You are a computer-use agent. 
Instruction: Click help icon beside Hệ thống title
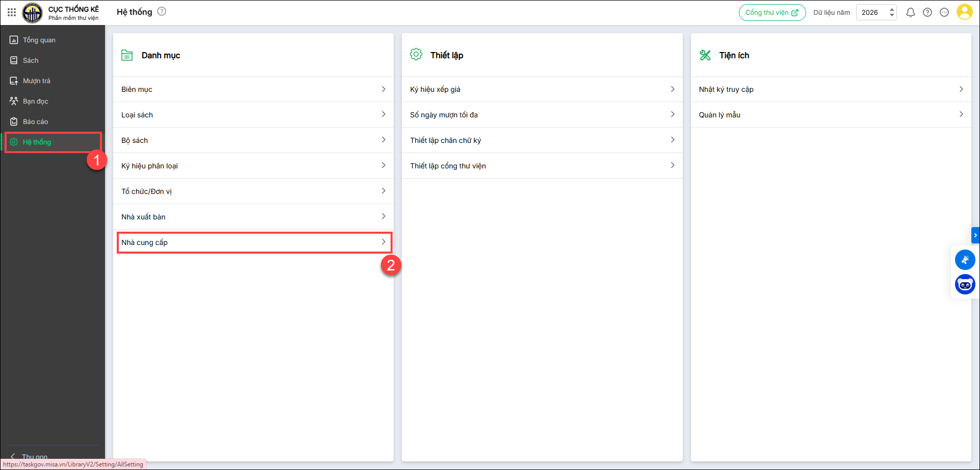tap(162, 11)
